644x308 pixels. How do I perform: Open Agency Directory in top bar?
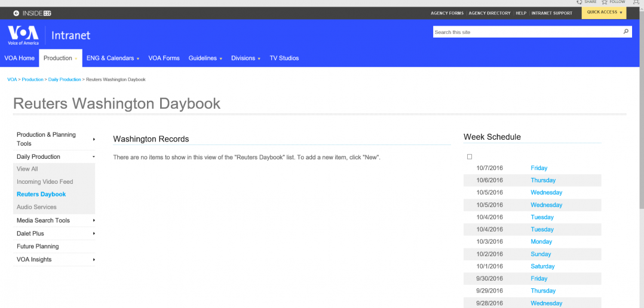click(x=490, y=13)
